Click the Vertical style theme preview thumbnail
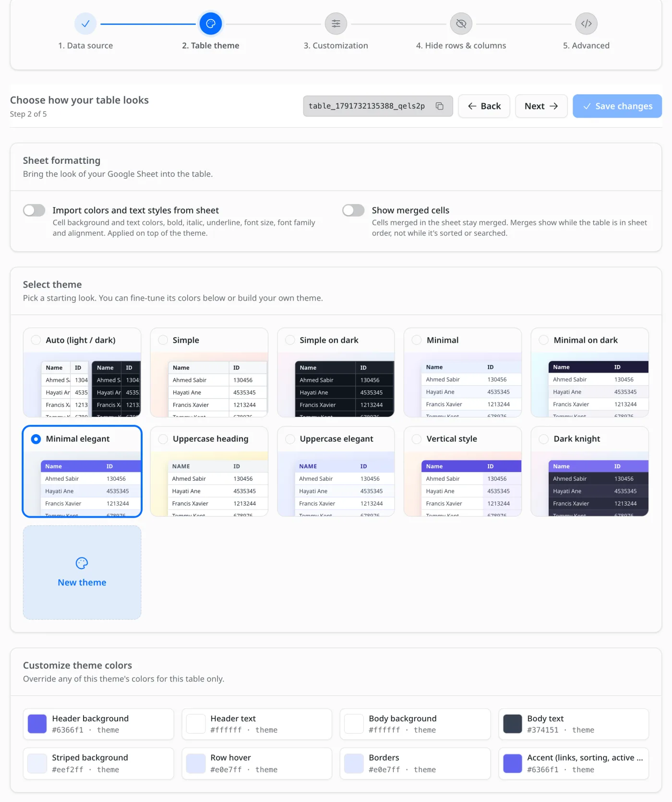 [463, 484]
